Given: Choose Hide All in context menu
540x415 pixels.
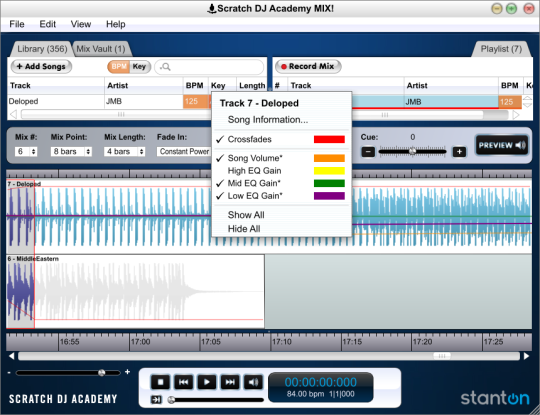Looking at the screenshot, I should click(x=244, y=229).
